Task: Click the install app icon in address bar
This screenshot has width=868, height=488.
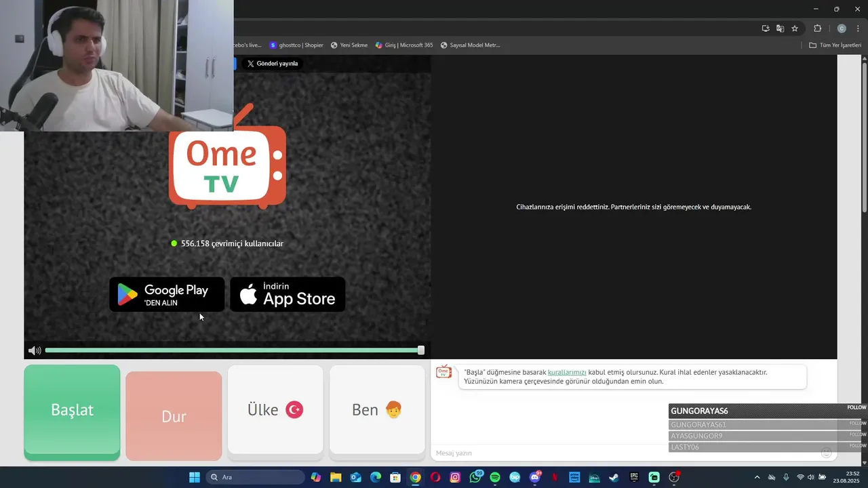Action: click(766, 28)
